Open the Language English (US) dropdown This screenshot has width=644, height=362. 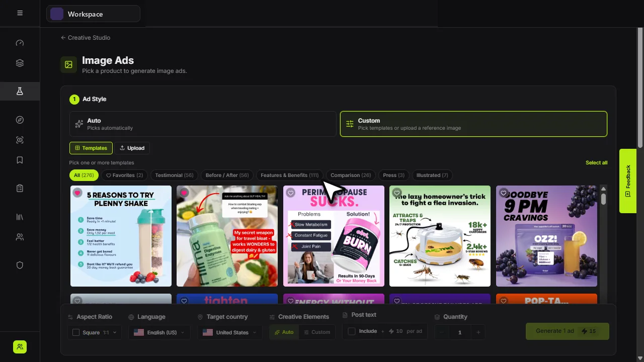tap(159, 332)
